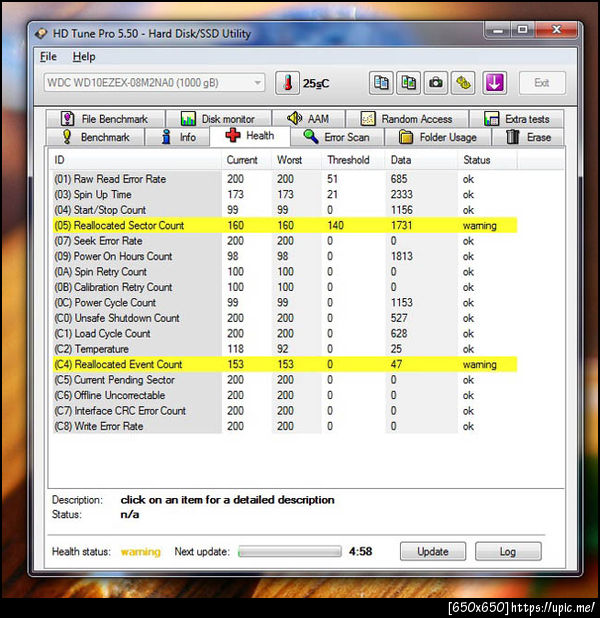Select the (C4) Reallocated Event Count row
This screenshot has width=600, height=618.
[285, 364]
